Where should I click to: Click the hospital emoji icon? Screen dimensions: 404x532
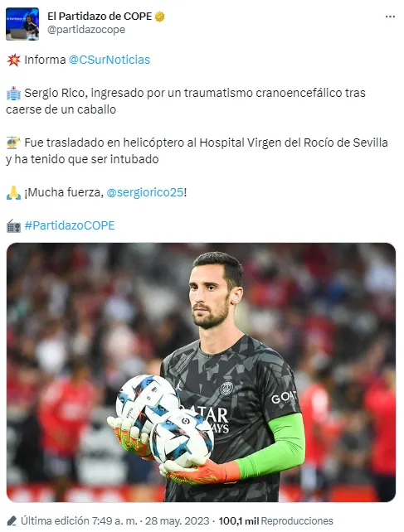[x=13, y=94]
